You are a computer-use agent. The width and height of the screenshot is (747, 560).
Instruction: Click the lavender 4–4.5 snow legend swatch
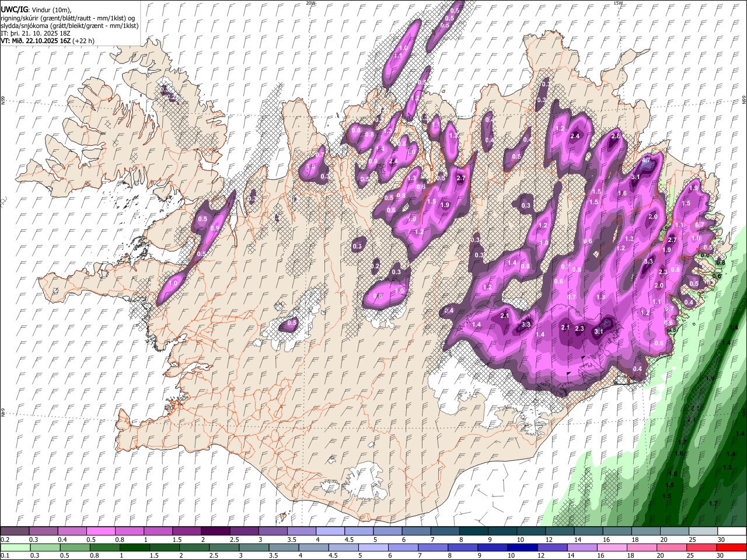coord(330,531)
